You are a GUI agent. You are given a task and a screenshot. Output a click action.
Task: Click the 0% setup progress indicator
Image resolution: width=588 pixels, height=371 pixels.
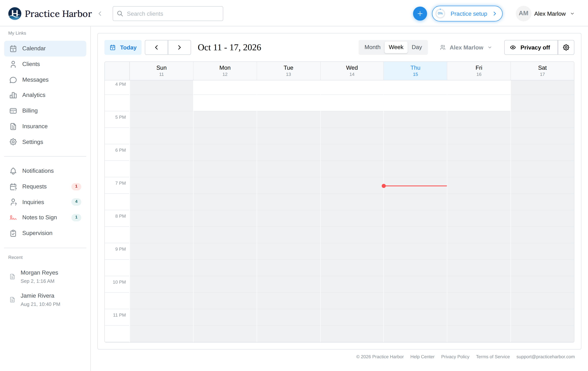(440, 14)
